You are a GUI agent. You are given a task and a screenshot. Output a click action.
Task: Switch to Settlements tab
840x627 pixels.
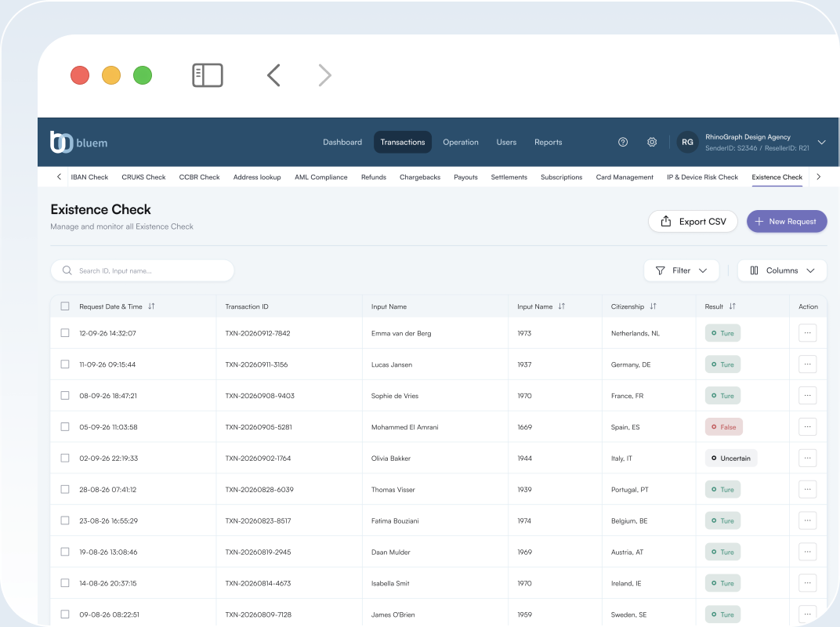509,177
